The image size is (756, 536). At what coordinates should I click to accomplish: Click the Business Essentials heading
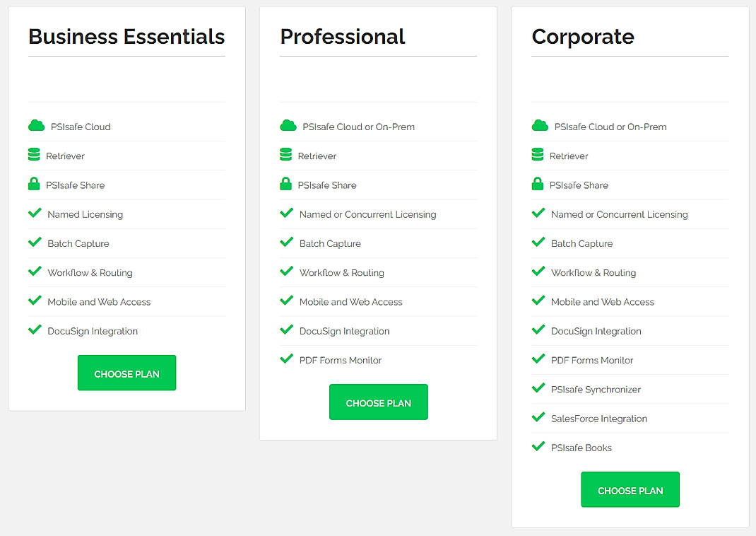point(126,36)
